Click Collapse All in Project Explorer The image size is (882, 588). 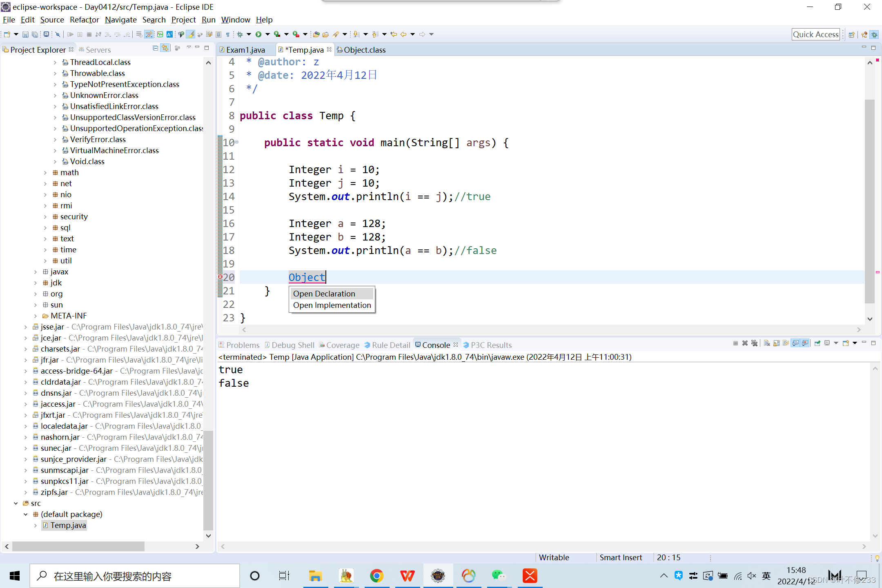click(155, 48)
